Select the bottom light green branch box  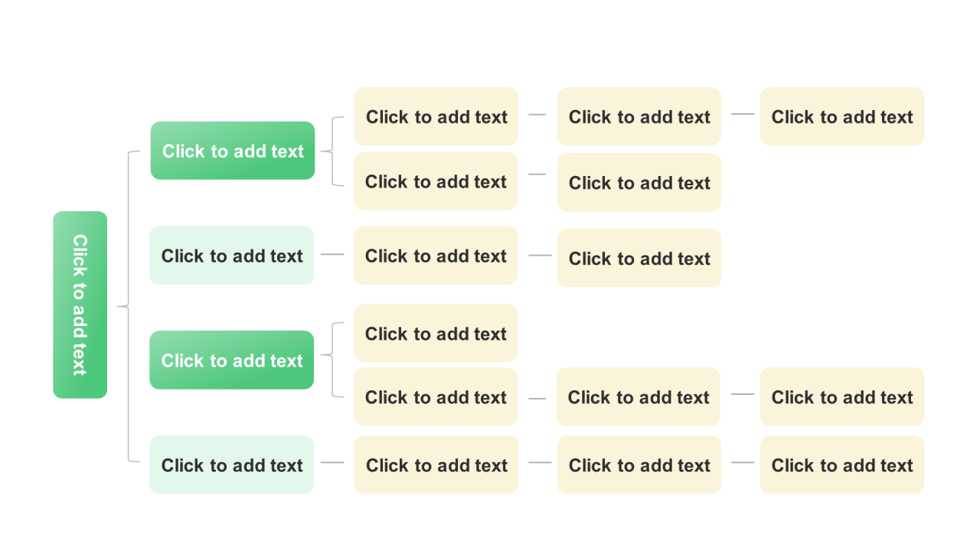click(232, 465)
